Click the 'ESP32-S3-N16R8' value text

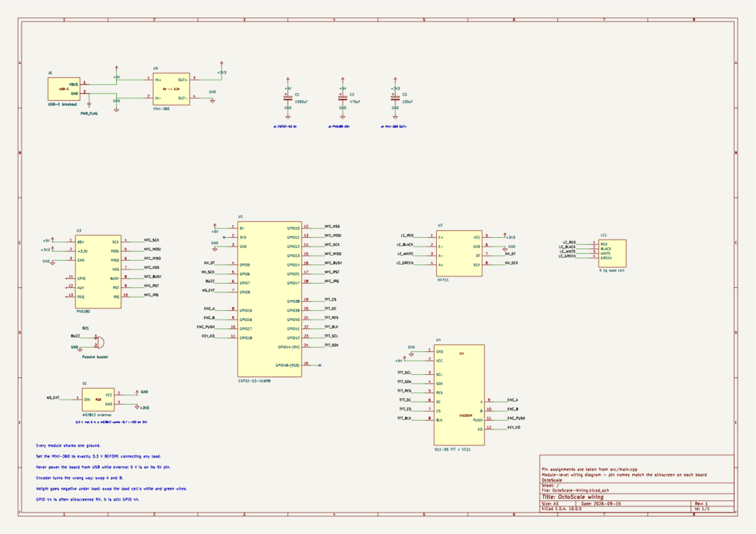254,381
